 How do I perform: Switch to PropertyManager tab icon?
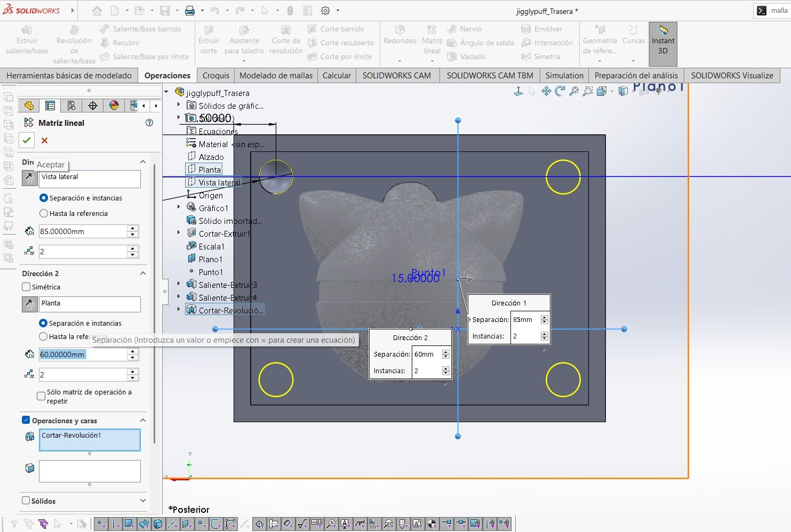coord(50,106)
